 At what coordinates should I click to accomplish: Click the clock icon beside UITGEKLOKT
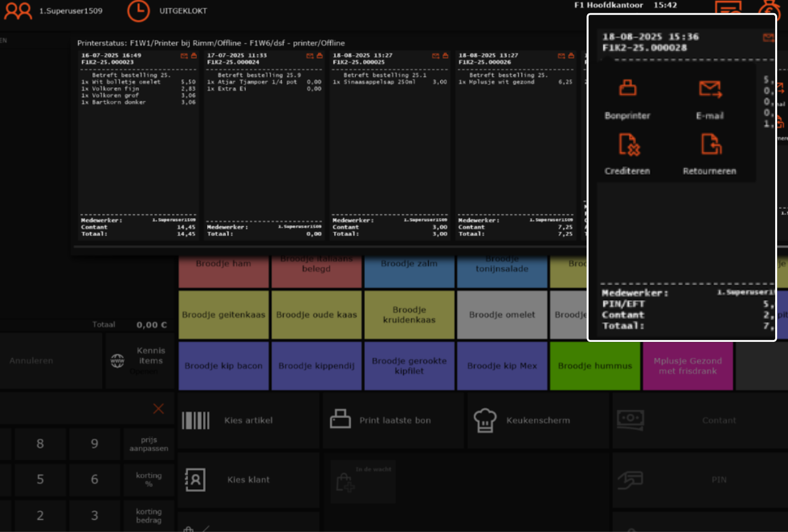tap(138, 11)
